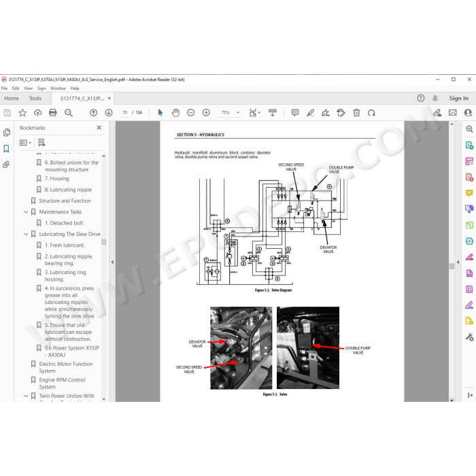Go to next page with down arrow
The width and height of the screenshot is (476, 476).
(x=109, y=113)
